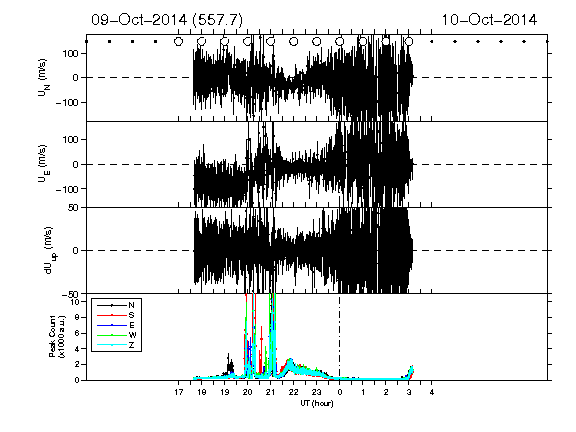Click the 0 hour tick label
Screen dimensions: 576x432
(x=340, y=392)
